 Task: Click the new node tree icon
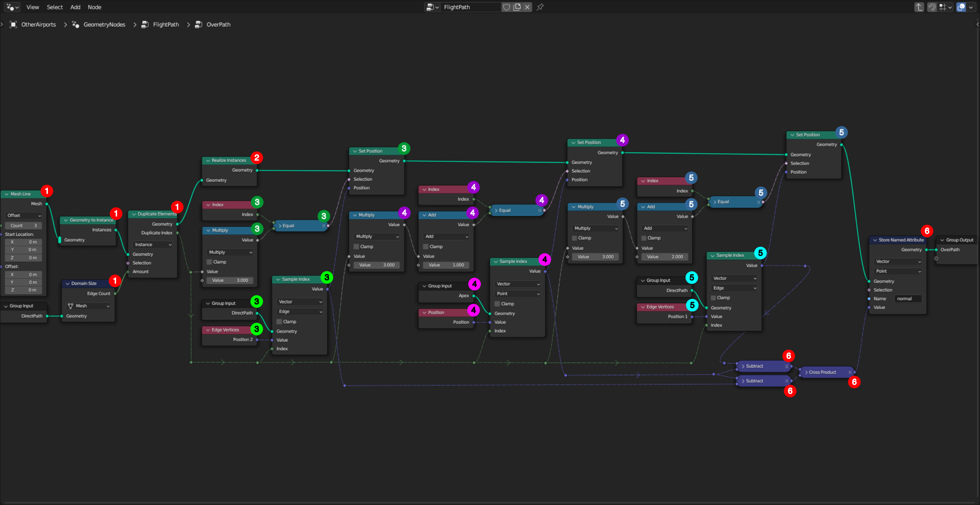pos(518,7)
